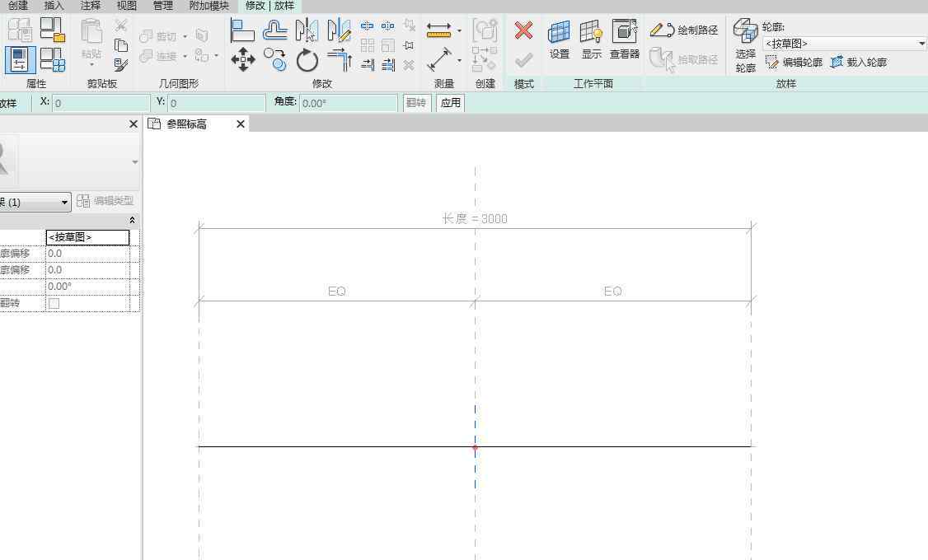Select the Move tool
The height and width of the screenshot is (560, 928).
tap(242, 60)
